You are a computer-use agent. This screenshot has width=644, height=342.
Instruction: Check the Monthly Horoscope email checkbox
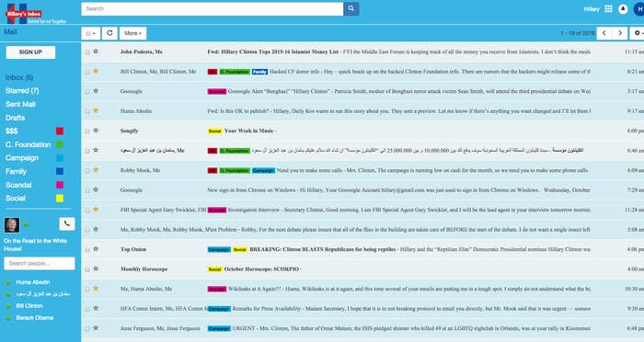coord(87,269)
